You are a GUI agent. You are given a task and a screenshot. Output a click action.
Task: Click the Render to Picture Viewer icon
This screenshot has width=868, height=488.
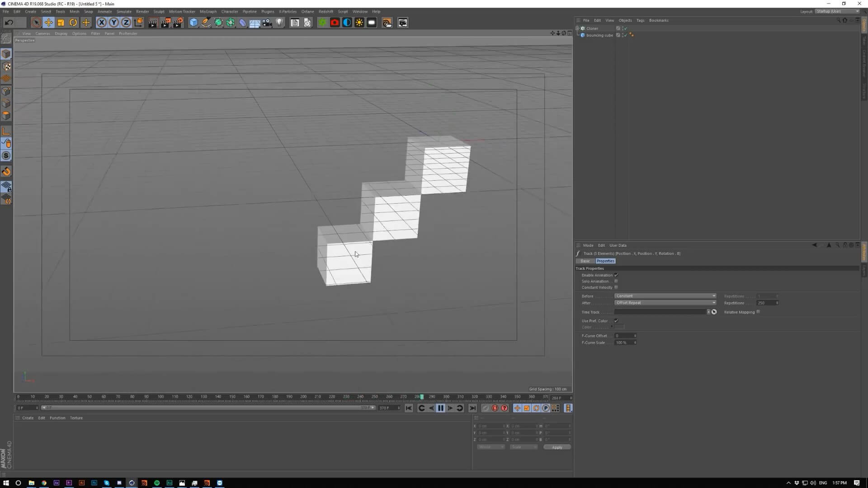pos(165,23)
